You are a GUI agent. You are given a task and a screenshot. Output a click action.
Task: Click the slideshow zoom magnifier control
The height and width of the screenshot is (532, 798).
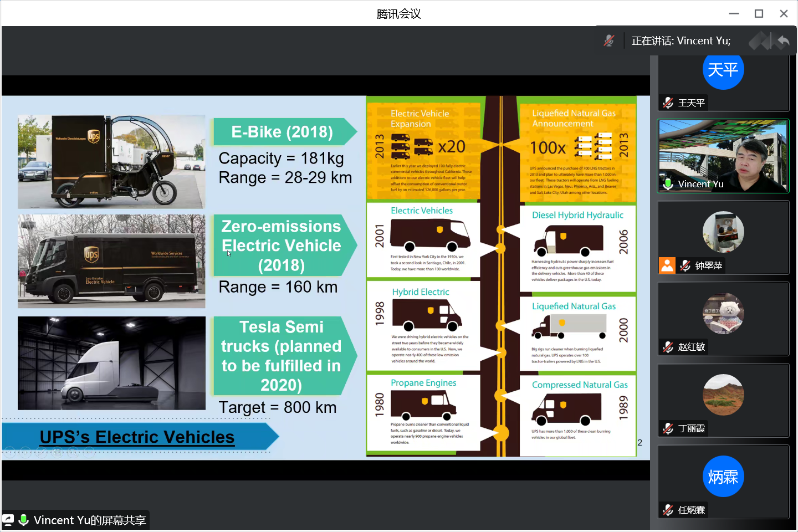(x=73, y=453)
